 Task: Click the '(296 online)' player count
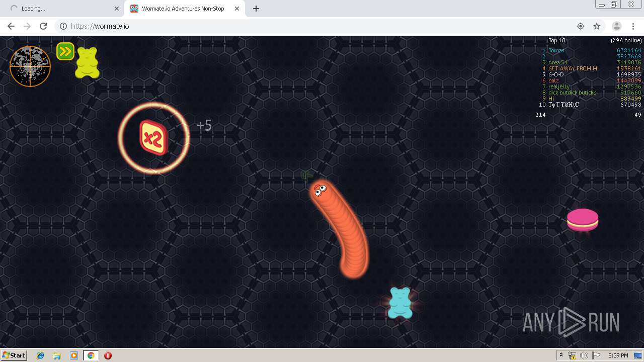tap(626, 40)
